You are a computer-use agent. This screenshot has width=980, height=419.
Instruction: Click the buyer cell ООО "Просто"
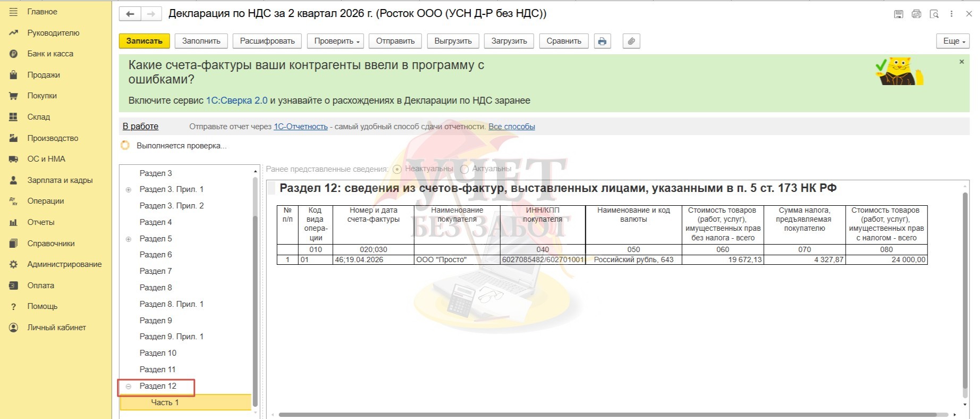(x=457, y=260)
